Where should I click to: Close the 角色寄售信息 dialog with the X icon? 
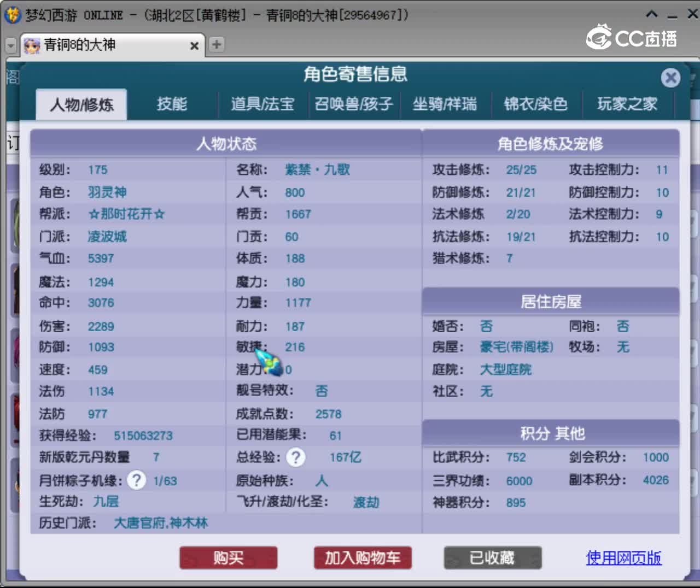point(670,78)
